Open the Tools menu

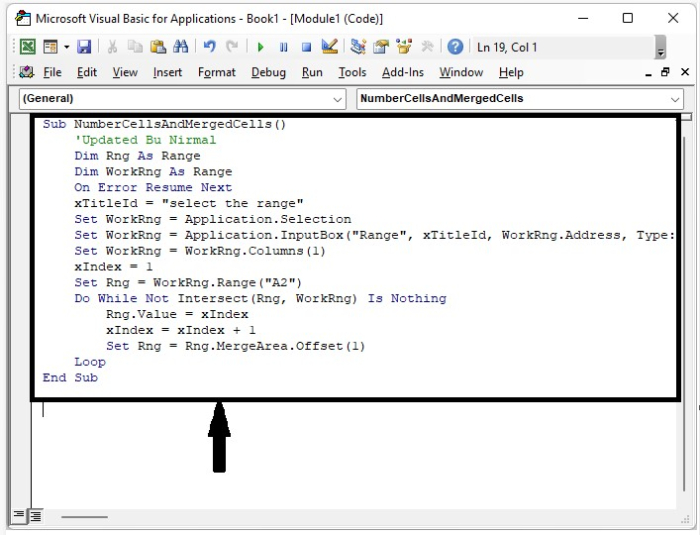(x=352, y=72)
